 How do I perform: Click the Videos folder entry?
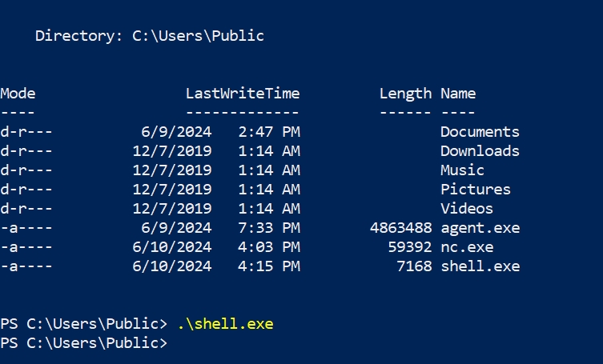[466, 209]
